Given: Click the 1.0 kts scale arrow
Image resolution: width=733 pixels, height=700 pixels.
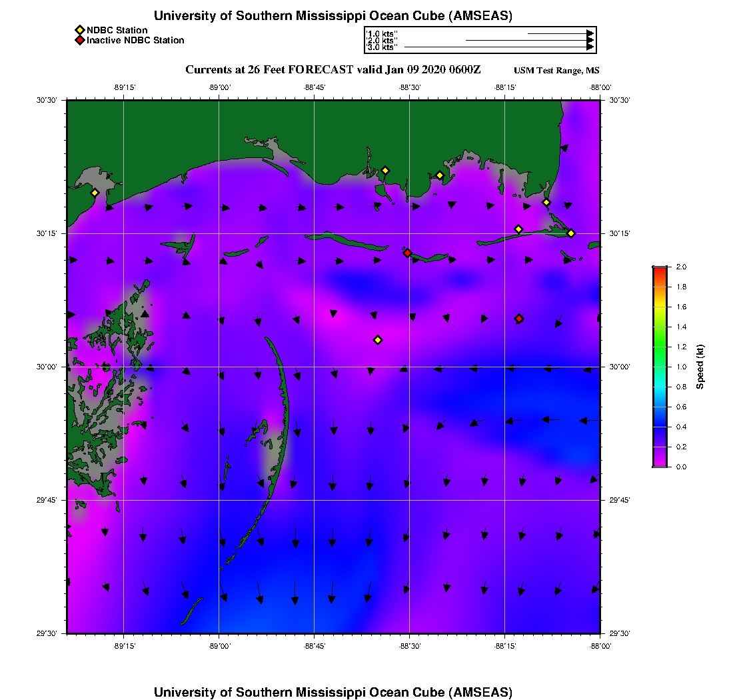Looking at the screenshot, I should point(560,33).
